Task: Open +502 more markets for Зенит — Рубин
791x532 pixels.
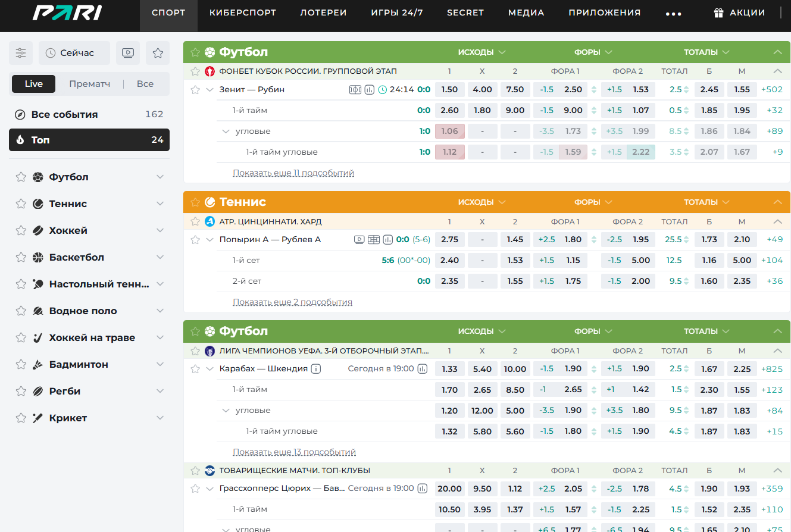Action: coord(772,90)
